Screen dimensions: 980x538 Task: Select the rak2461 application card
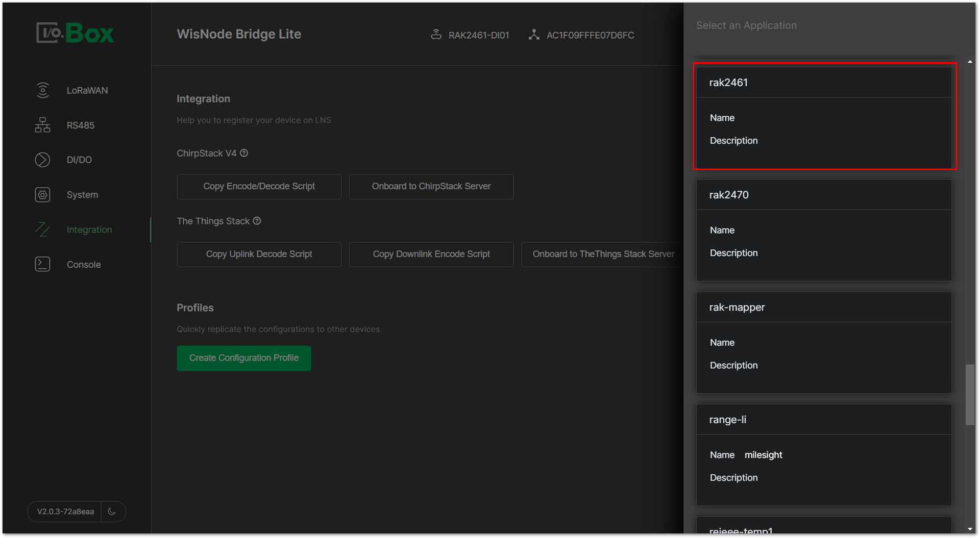coord(824,117)
